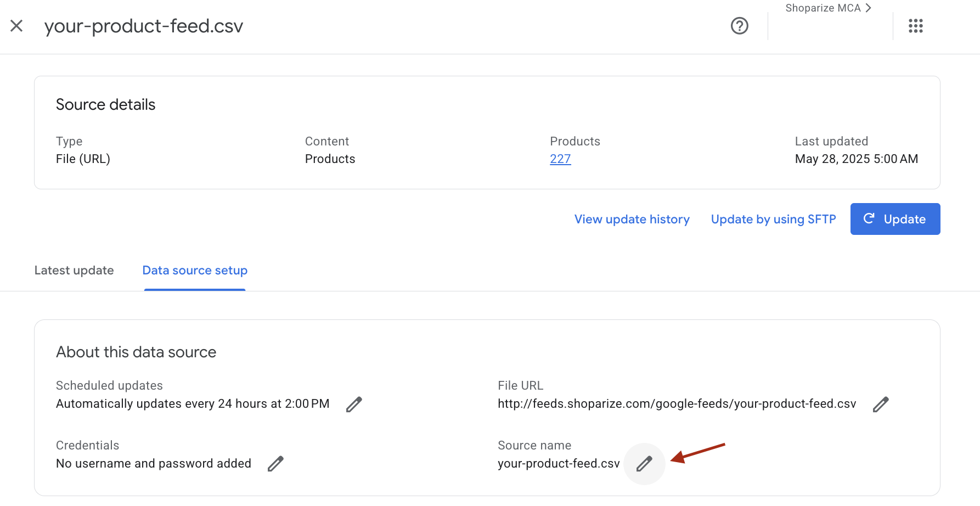Click the About this data source heading
The height and width of the screenshot is (506, 980).
click(x=136, y=352)
